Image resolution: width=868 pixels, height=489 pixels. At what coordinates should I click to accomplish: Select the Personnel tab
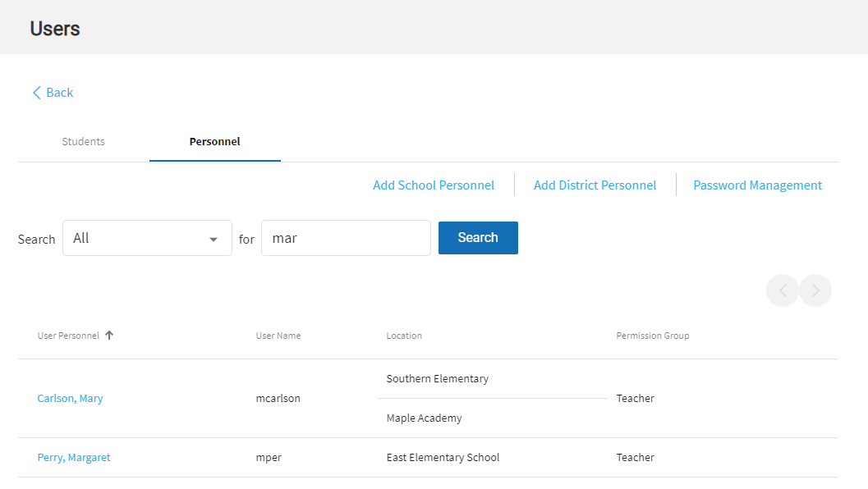(214, 141)
